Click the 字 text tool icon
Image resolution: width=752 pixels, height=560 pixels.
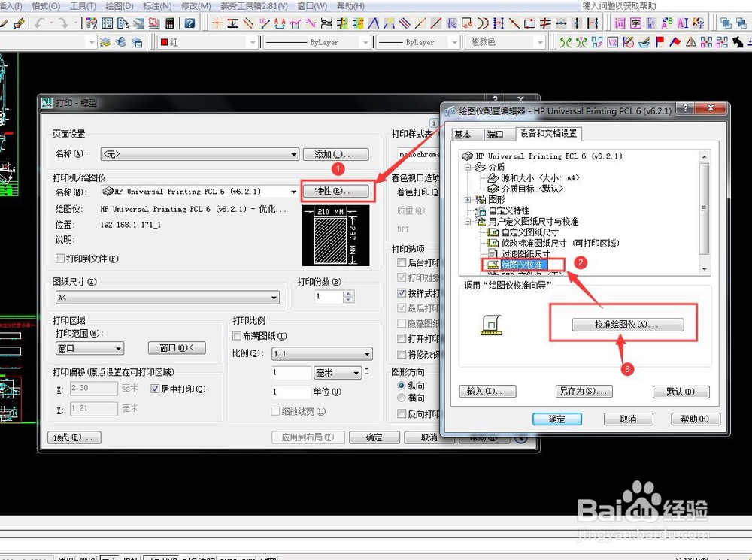click(x=636, y=23)
